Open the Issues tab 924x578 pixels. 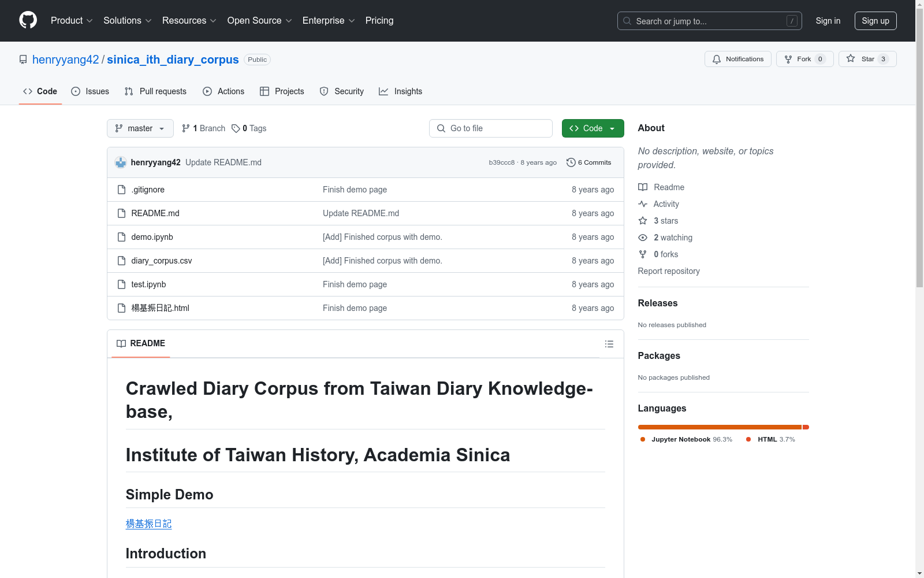point(90,91)
